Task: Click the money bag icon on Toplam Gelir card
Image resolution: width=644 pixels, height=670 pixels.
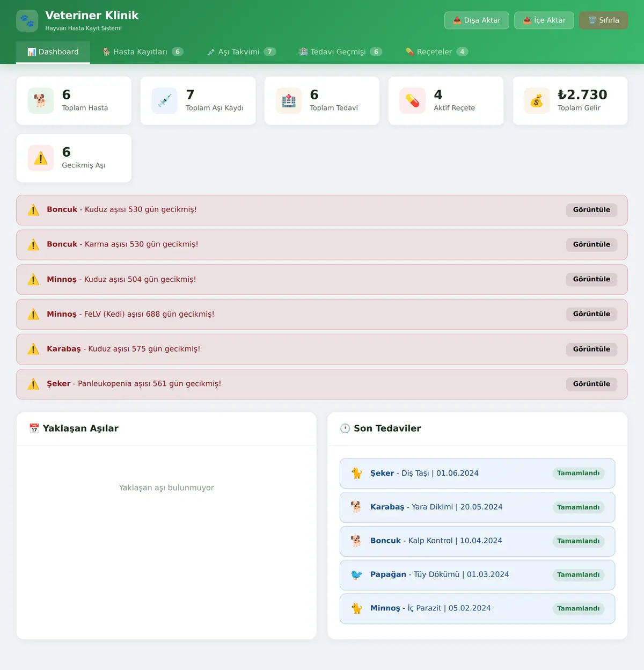Action: 537,100
